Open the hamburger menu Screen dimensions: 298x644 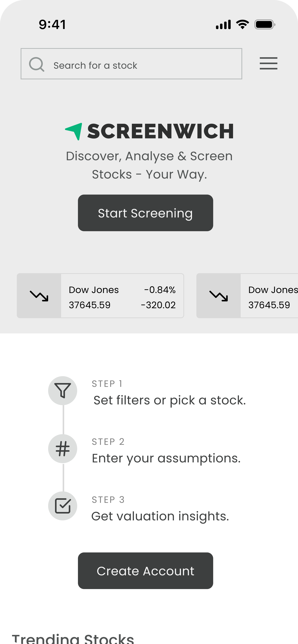[x=268, y=63]
